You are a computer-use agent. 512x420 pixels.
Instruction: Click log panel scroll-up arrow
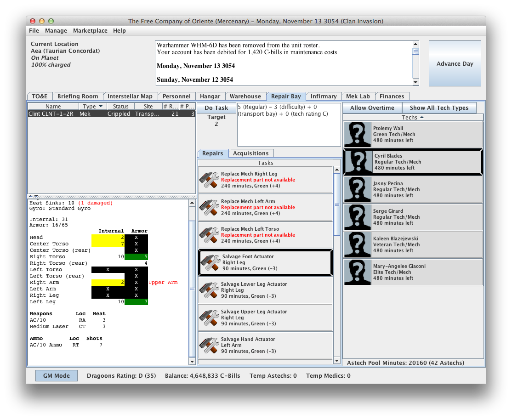[x=415, y=44]
